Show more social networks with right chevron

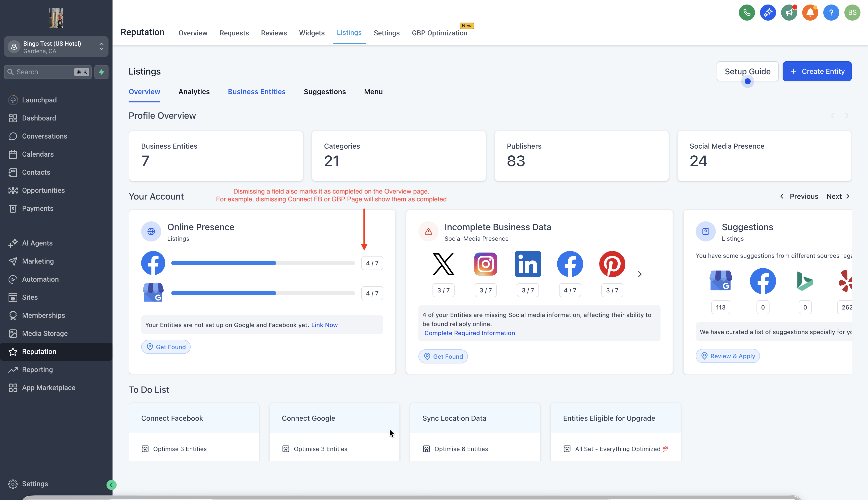[x=639, y=274]
